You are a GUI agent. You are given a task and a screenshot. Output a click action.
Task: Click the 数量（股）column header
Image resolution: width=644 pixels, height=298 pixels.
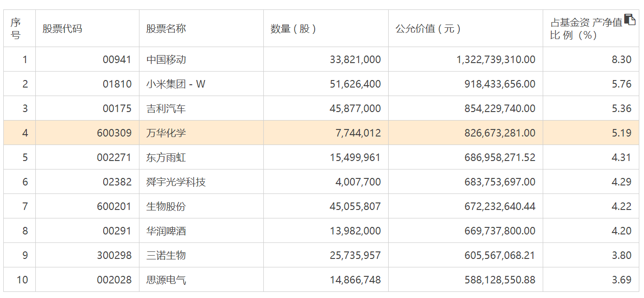(x=293, y=29)
